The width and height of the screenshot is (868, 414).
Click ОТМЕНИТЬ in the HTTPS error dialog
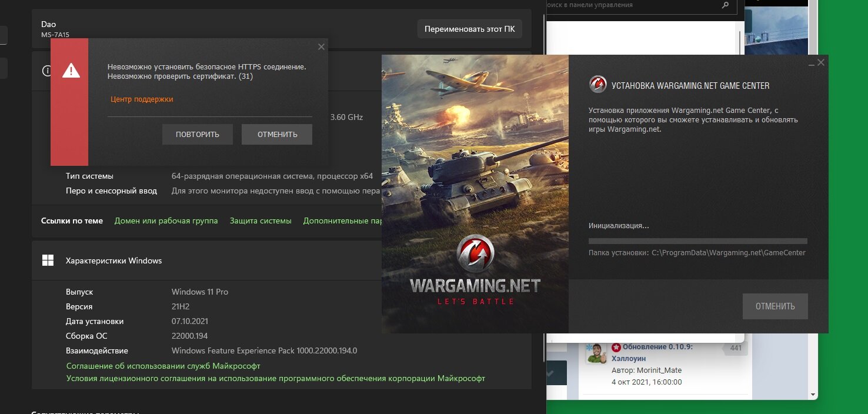pos(277,134)
